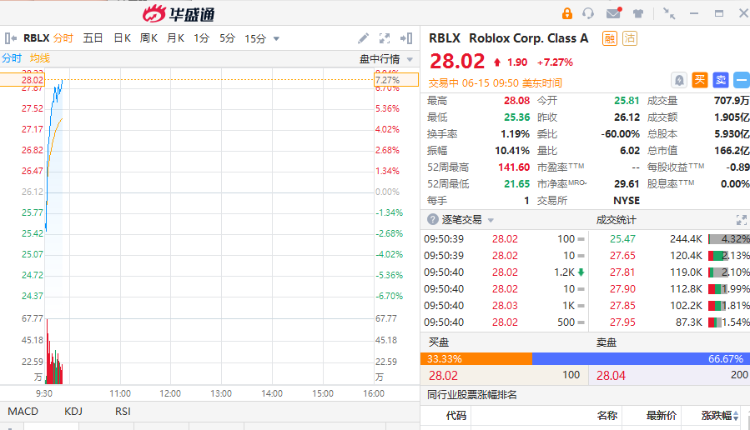
Task: Click the blue minus button next to 卖
Action: [741, 80]
